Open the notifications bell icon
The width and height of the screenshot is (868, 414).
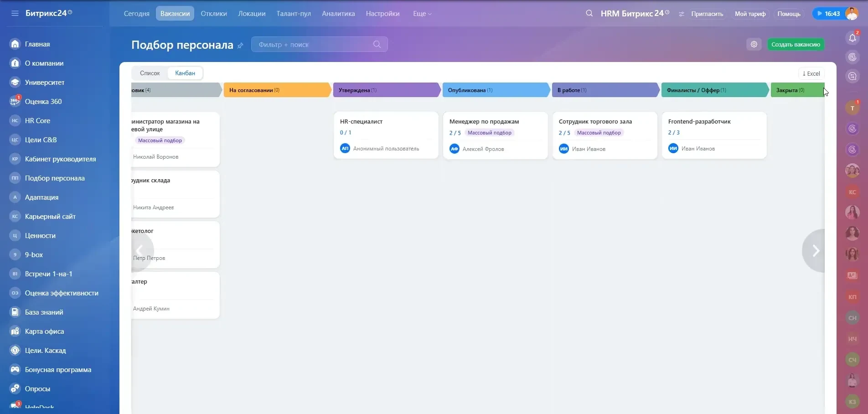tap(852, 38)
